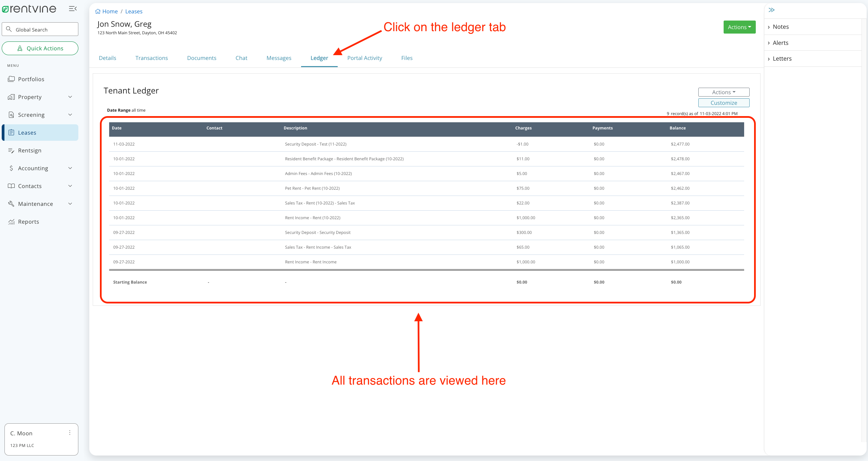This screenshot has height=461, width=868.
Task: Open the Actions dropdown in Tenant Ledger
Action: [723, 92]
